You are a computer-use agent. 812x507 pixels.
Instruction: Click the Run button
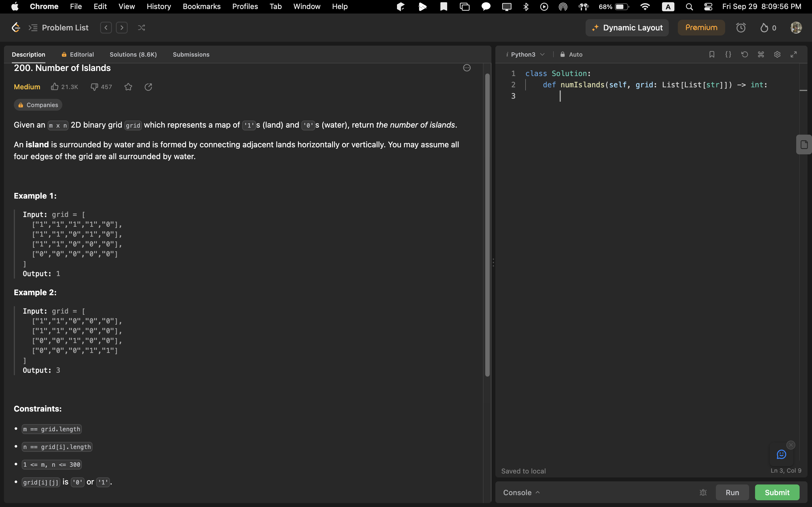tap(732, 492)
